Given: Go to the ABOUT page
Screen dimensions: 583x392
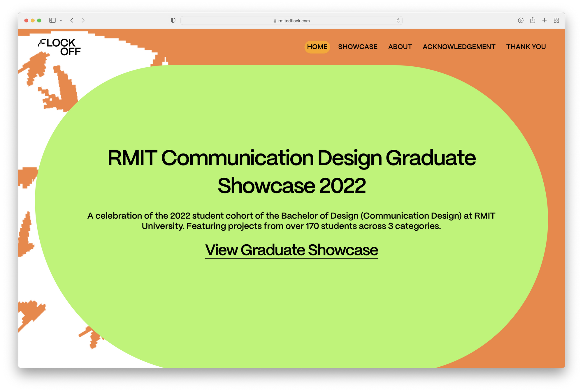Looking at the screenshot, I should click(400, 47).
